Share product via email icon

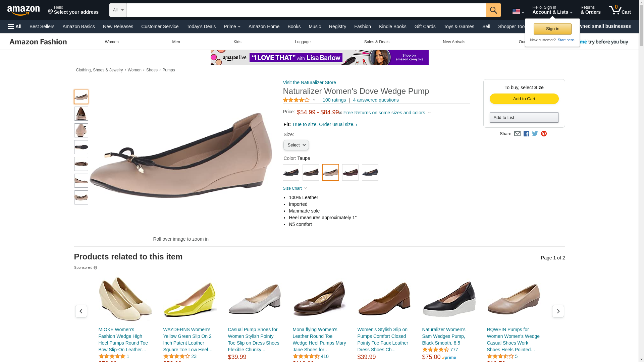517,134
